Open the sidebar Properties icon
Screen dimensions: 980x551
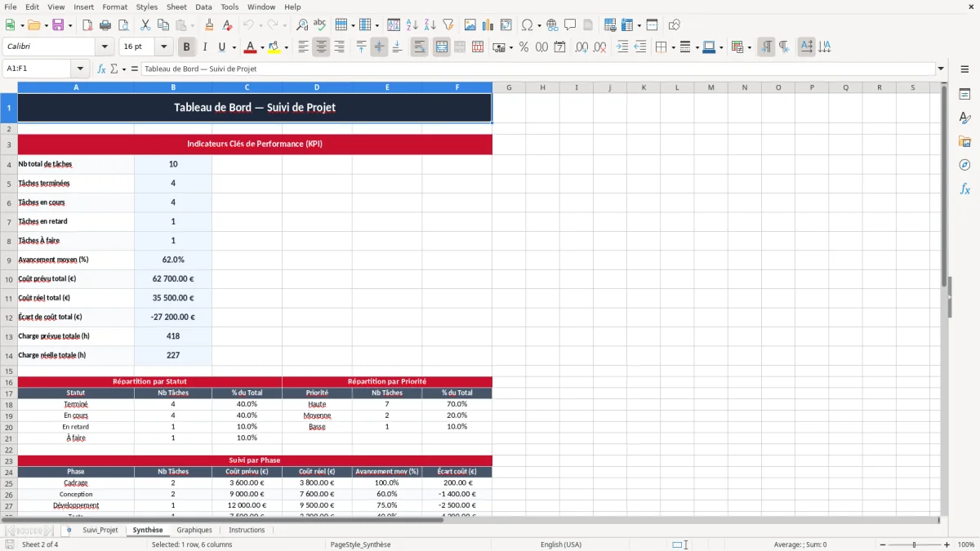[x=964, y=95]
